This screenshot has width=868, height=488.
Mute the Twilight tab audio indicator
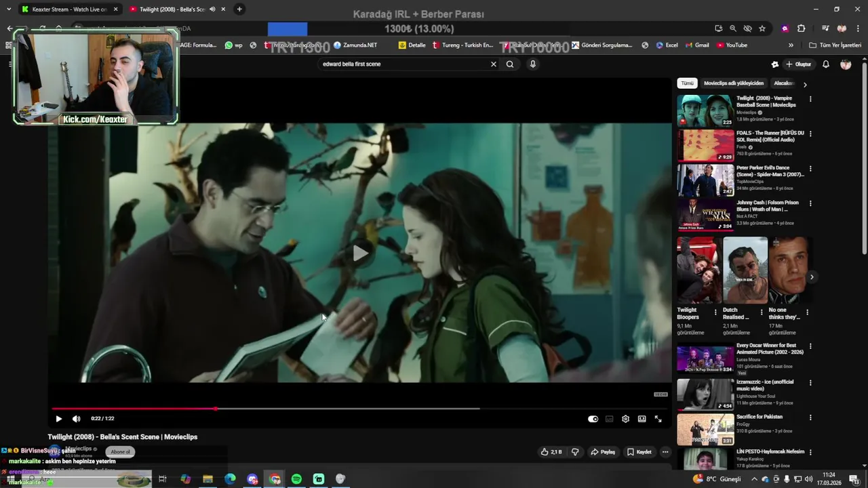[212, 9]
